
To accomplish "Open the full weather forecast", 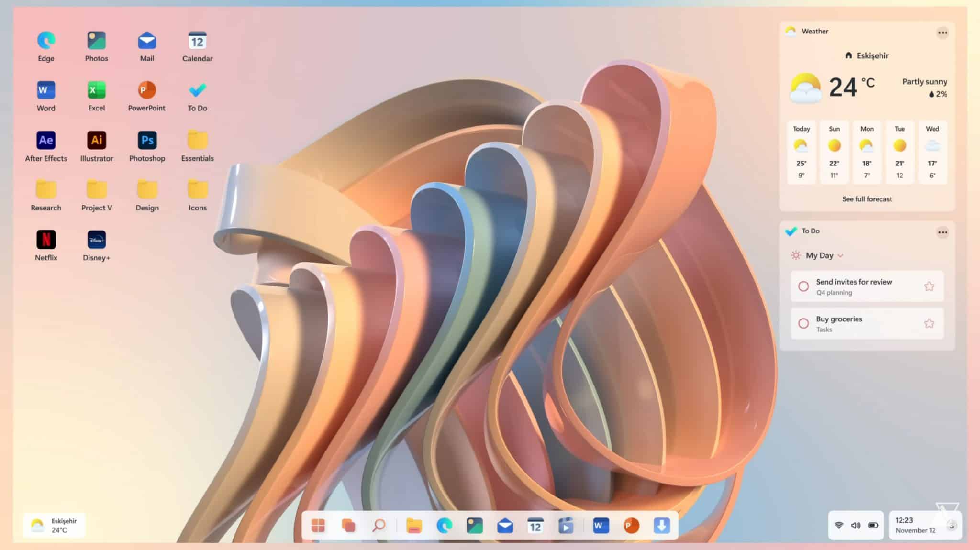I will pyautogui.click(x=867, y=199).
